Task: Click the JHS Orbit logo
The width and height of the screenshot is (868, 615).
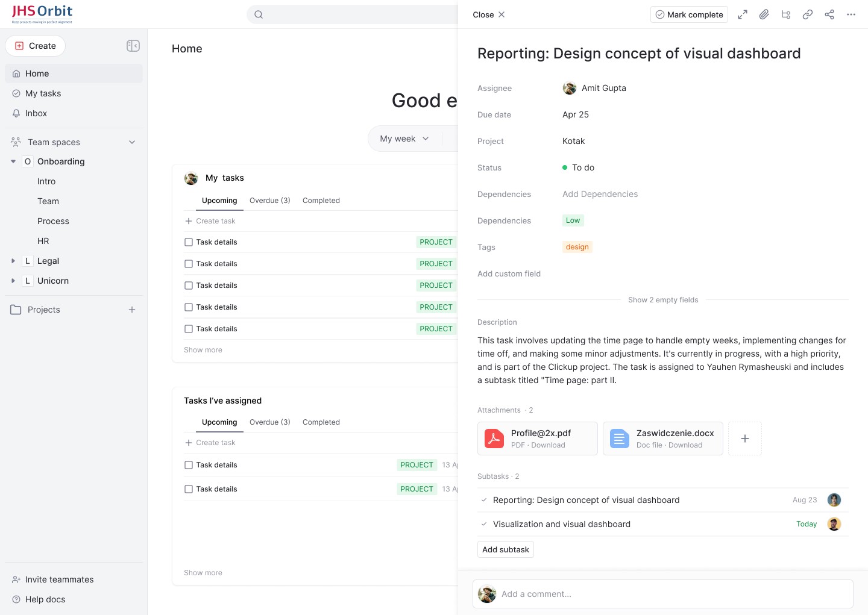Action: 42,14
